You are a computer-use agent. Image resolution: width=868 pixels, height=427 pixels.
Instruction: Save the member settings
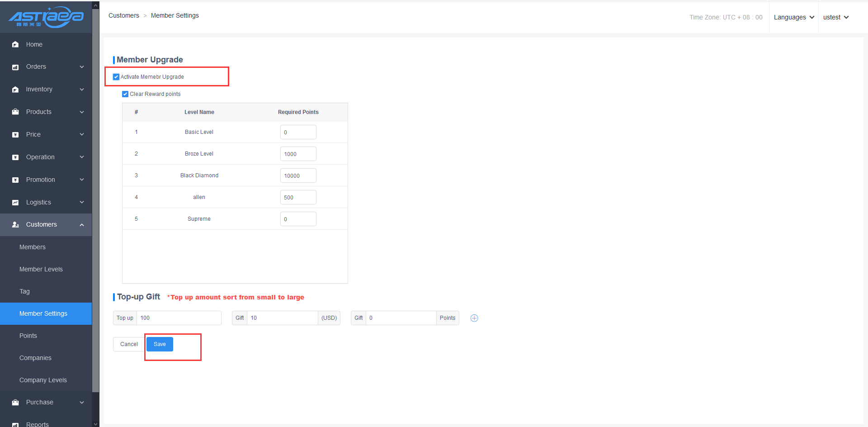(x=160, y=344)
